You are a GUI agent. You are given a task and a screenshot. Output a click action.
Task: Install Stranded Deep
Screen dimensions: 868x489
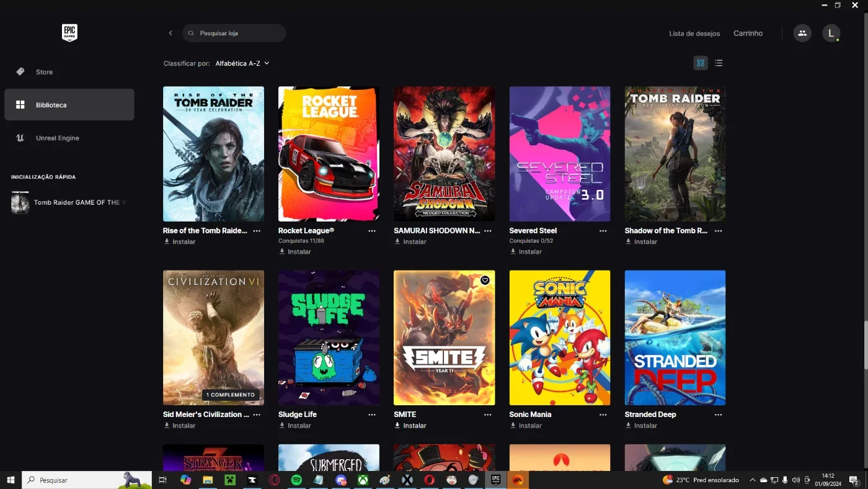(641, 426)
